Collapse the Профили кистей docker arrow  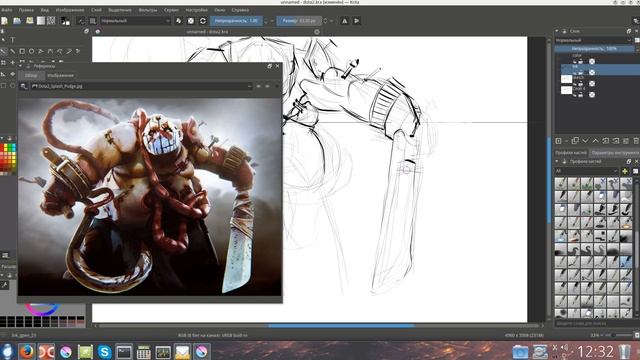[557, 162]
